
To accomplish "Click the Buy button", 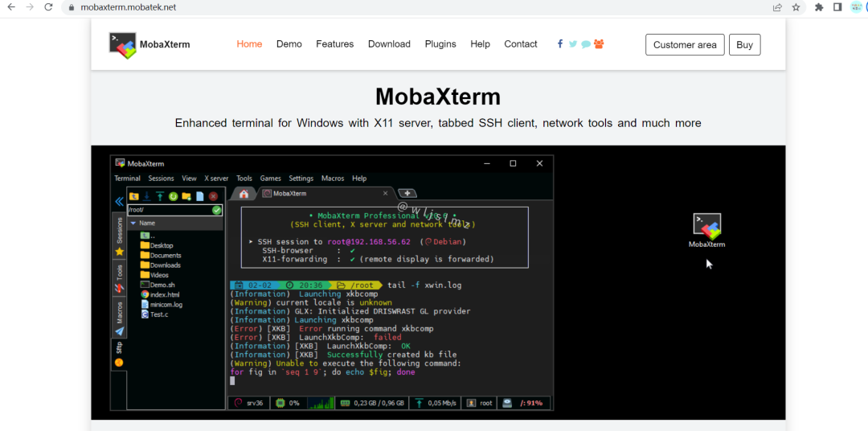I will [x=744, y=45].
